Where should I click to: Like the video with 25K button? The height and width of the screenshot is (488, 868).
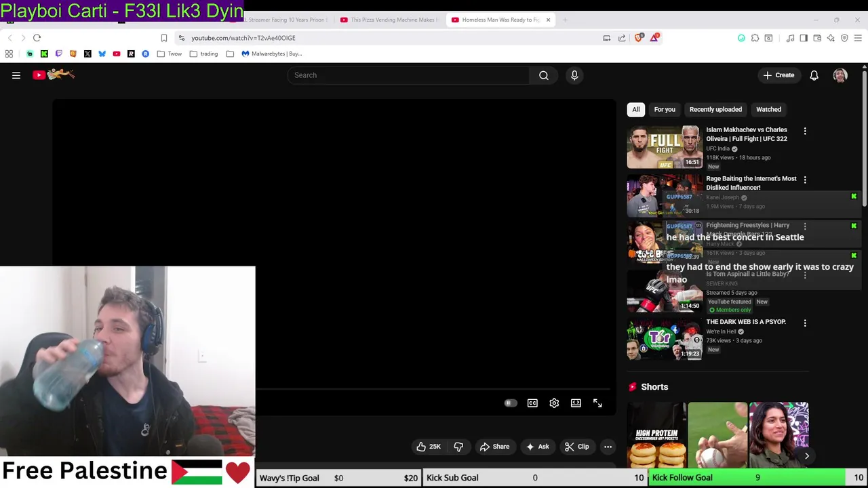[x=429, y=447]
